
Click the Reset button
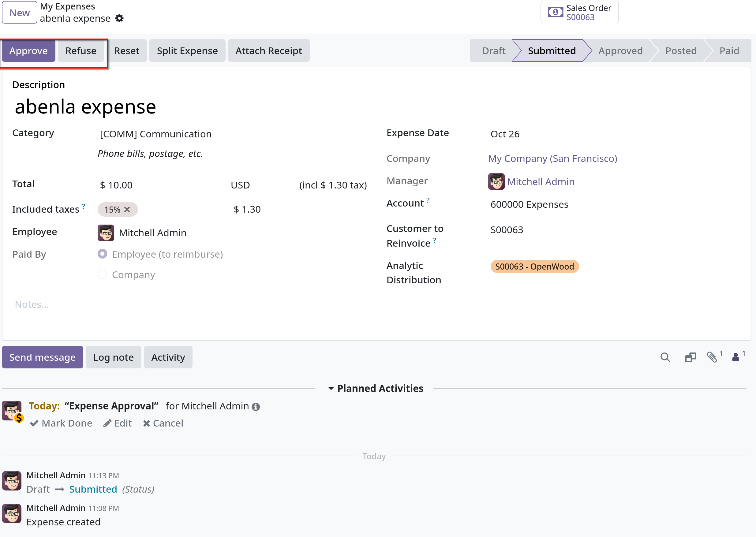click(x=127, y=50)
